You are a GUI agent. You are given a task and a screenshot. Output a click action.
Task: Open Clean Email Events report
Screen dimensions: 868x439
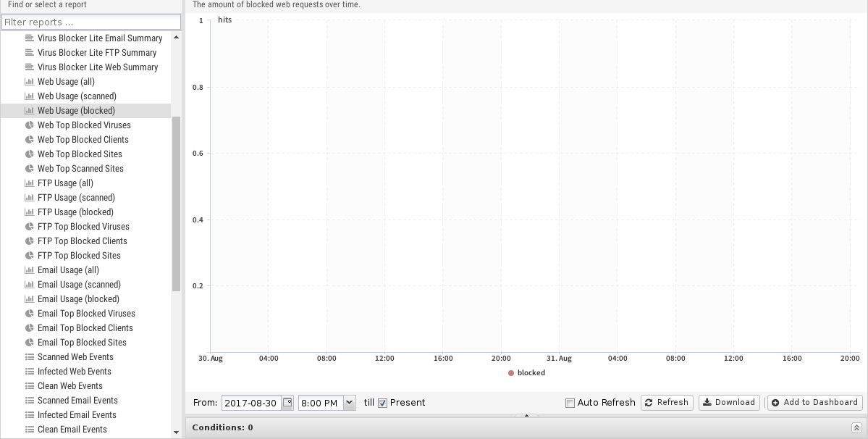point(86,429)
